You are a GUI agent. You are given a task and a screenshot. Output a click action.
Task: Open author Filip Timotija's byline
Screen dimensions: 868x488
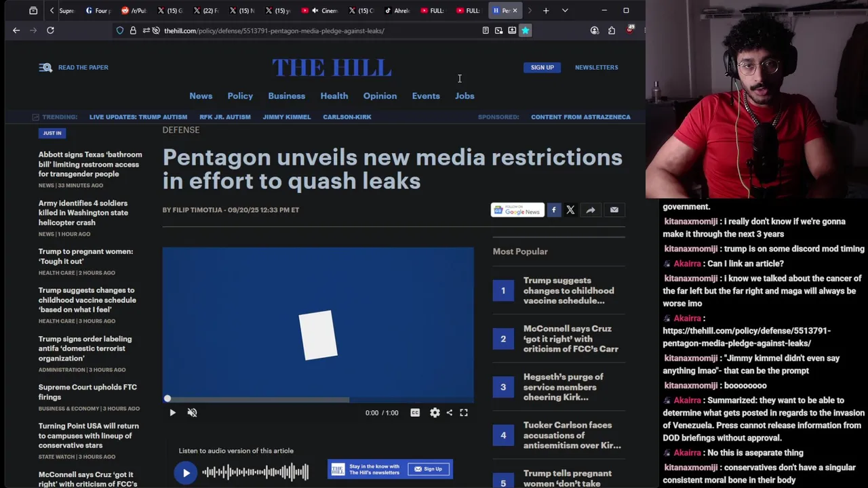197,209
